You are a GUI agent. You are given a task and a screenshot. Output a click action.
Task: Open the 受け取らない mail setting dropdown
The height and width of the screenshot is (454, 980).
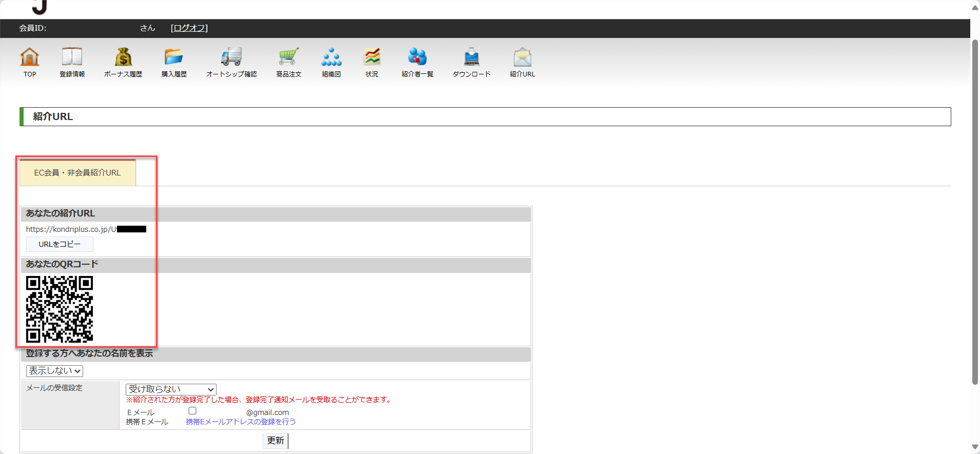(x=171, y=389)
